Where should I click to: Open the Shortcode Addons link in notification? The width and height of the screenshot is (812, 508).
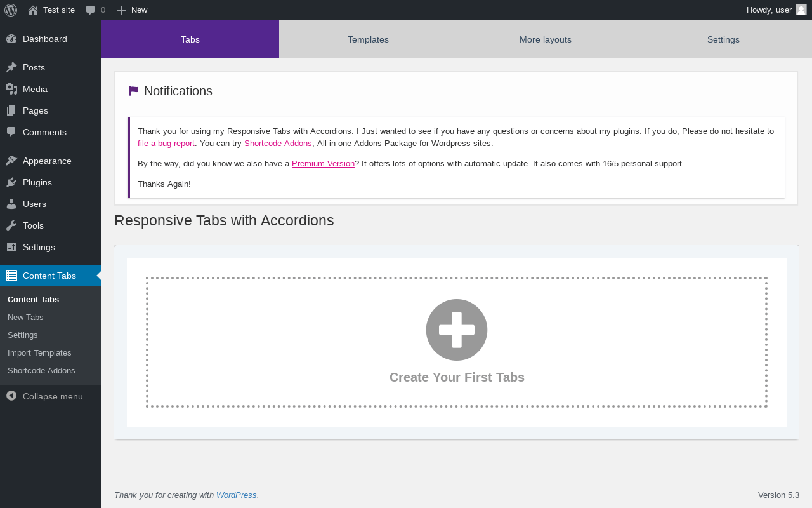click(278, 144)
